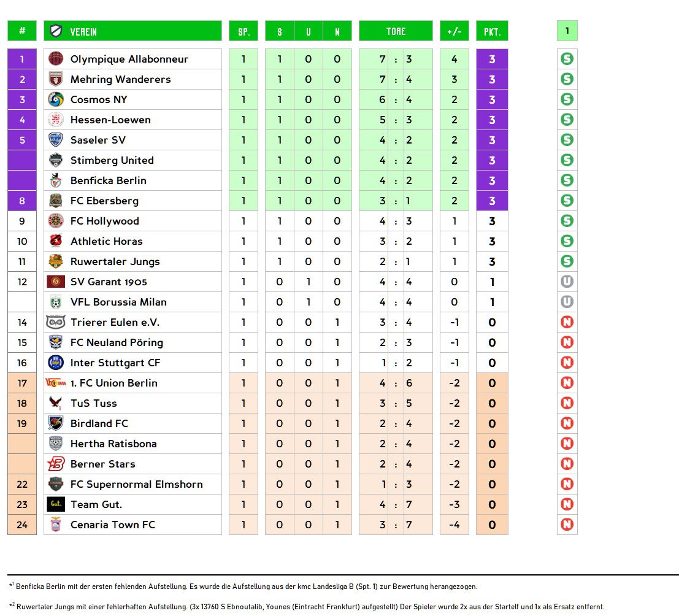Click the Berner Stars red logo
This screenshot has height=616, width=679.
coord(56,464)
